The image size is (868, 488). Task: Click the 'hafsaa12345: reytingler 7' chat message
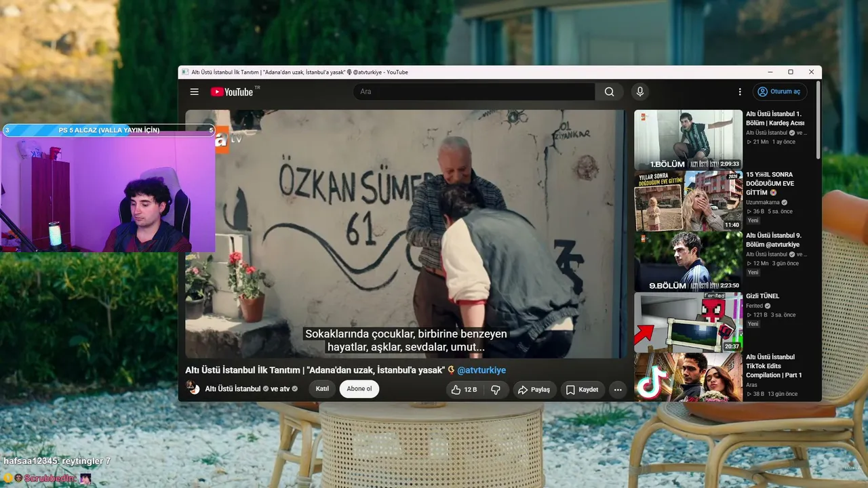(x=57, y=461)
